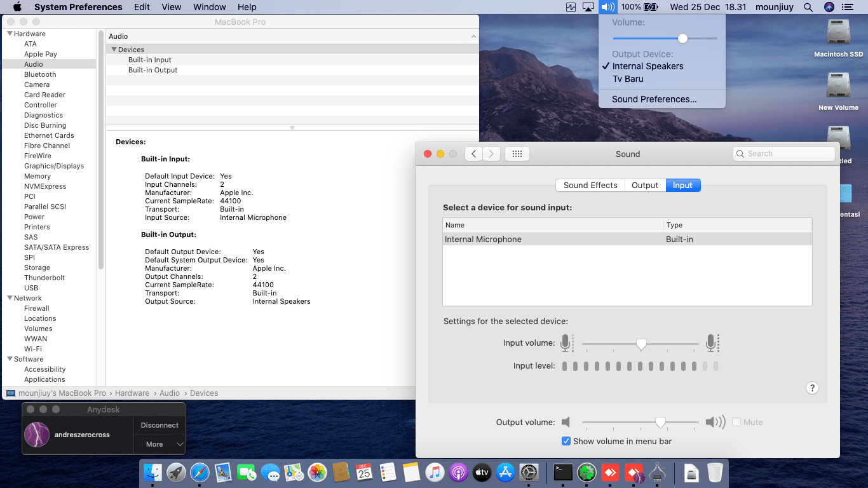
Task: Tick the Mute checkbox
Action: pyautogui.click(x=737, y=422)
